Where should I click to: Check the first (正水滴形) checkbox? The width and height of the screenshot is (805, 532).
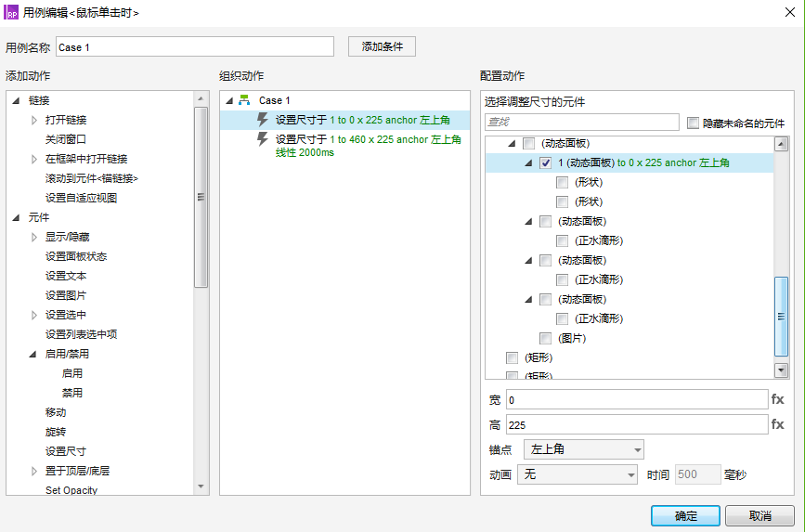tap(562, 240)
